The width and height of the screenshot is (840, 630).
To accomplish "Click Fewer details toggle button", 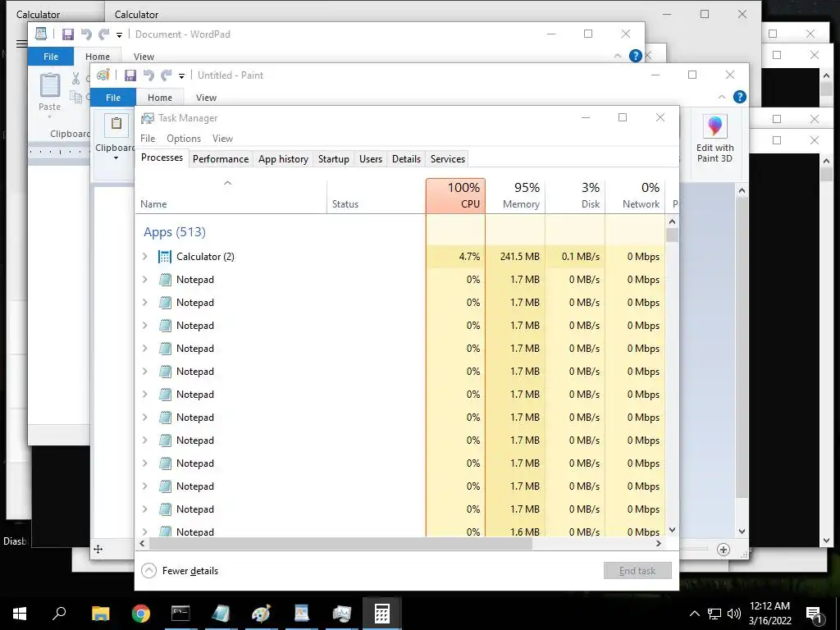I will (x=180, y=571).
